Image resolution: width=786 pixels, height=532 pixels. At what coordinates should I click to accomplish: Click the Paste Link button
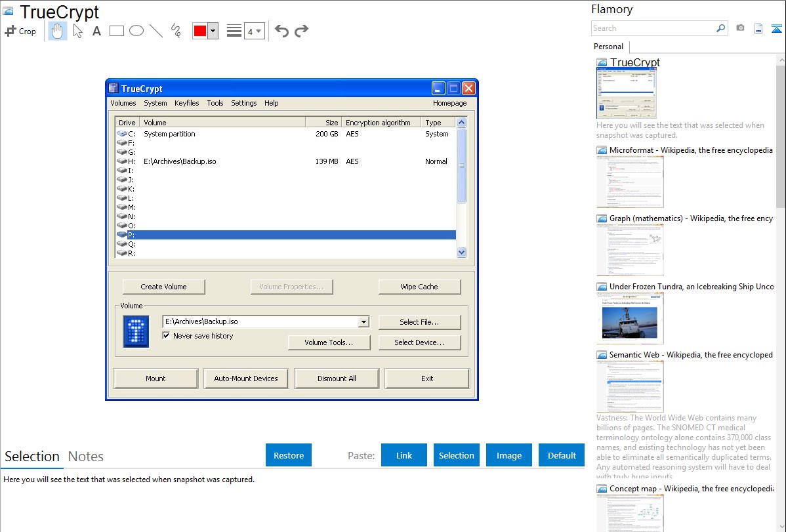(404, 455)
